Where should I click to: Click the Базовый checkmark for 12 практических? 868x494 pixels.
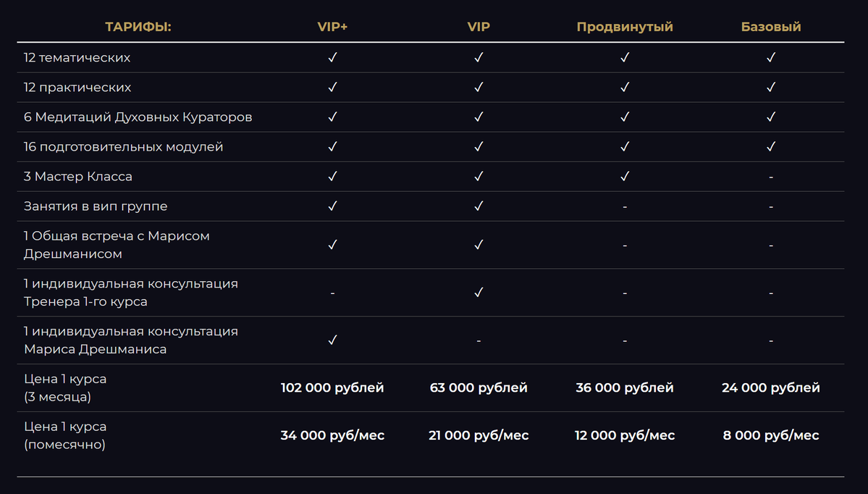coord(770,87)
